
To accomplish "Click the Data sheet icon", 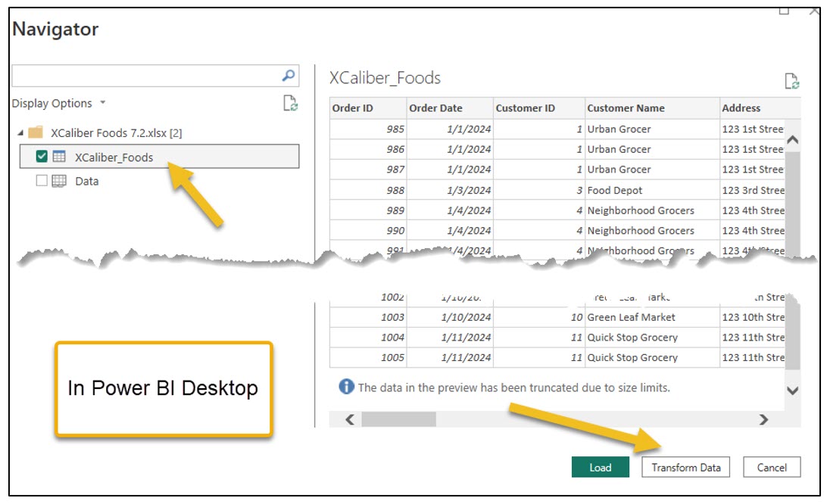I will point(59,181).
